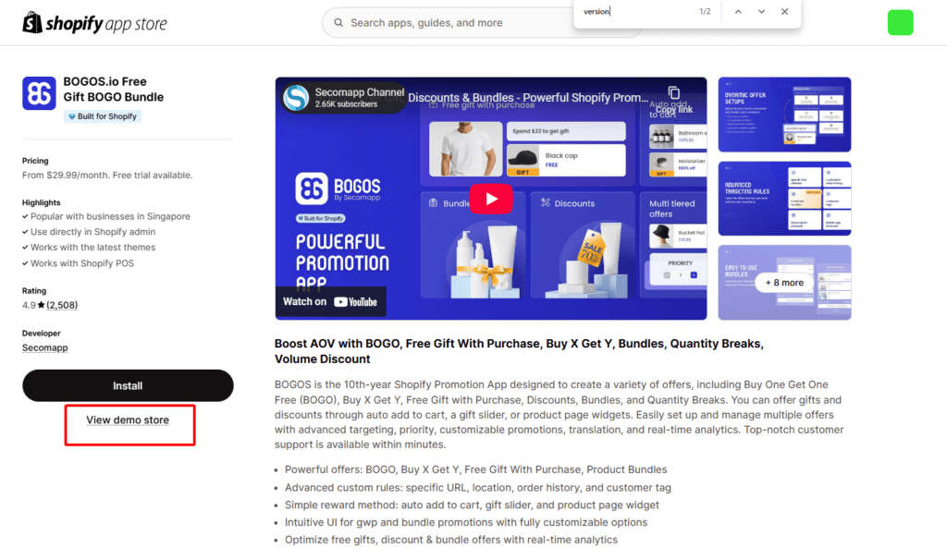Viewport: 947px width, 560px height.
Task: Go to next find result arrow
Action: (761, 12)
